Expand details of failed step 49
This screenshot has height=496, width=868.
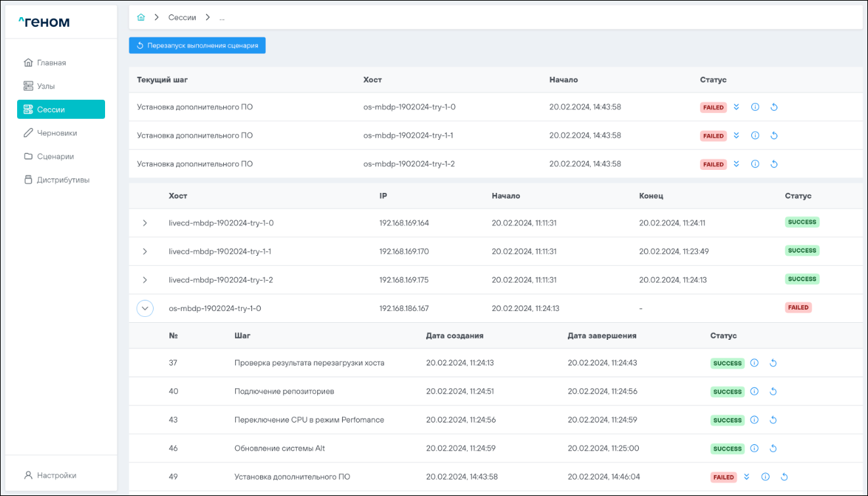747,478
